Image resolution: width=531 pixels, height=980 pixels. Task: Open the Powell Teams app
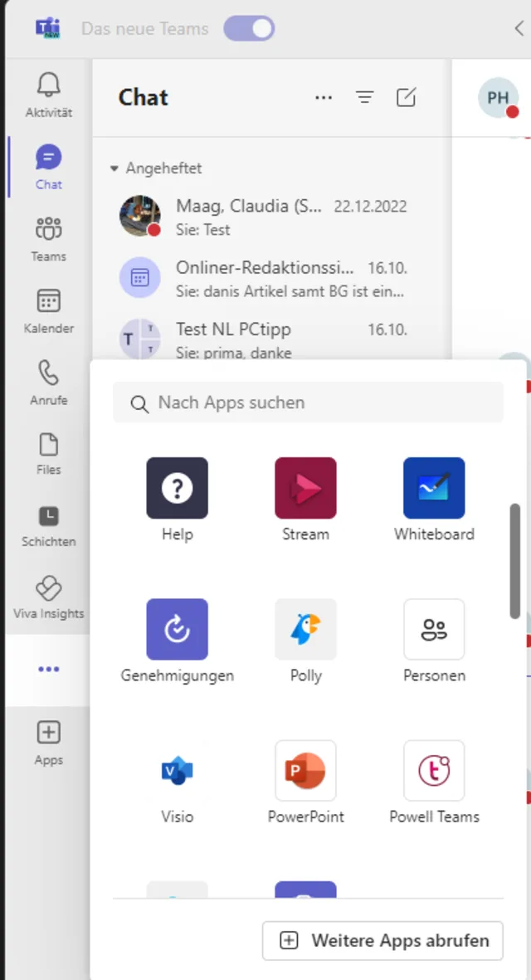(434, 781)
